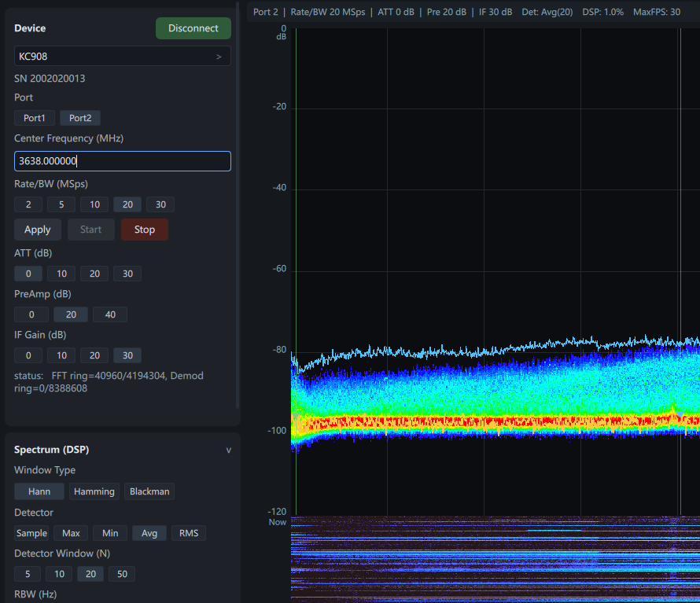
Task: Set IF Gain to 0 dB
Action: pos(28,355)
